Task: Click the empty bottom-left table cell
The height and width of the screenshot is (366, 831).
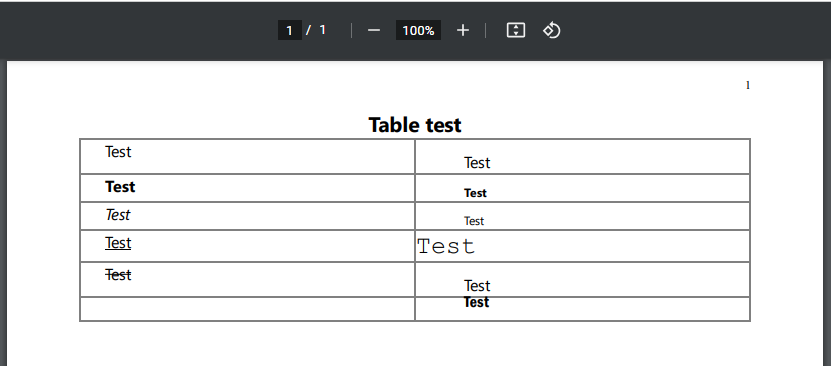Action: (x=247, y=309)
